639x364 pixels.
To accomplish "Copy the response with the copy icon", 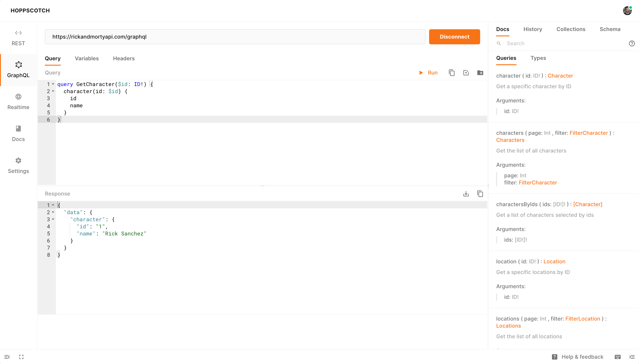I will point(480,194).
